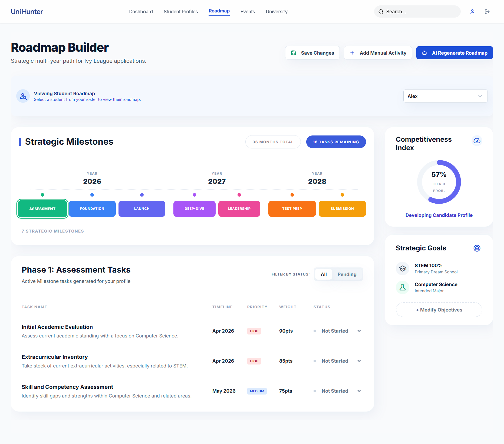Click the UniHunter logo
504x444 pixels.
27,12
